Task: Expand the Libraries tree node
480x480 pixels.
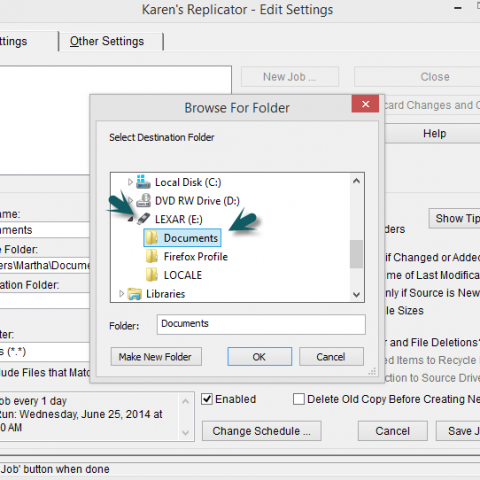Action: [x=121, y=294]
